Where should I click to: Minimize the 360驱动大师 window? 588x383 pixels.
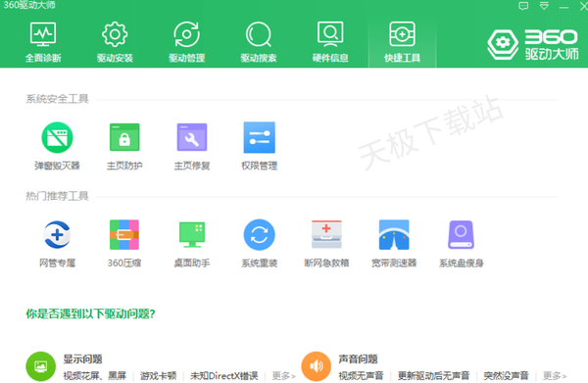[x=564, y=7]
